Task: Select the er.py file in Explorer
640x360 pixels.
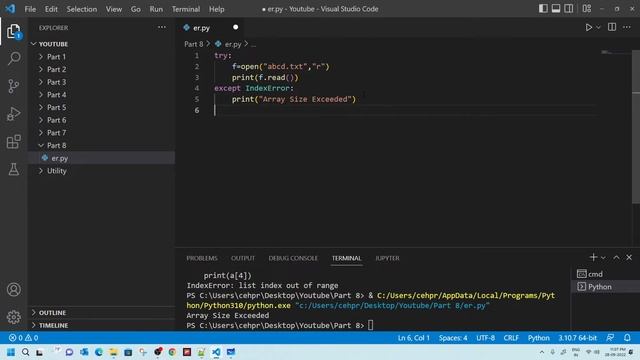Action: [101, 158]
